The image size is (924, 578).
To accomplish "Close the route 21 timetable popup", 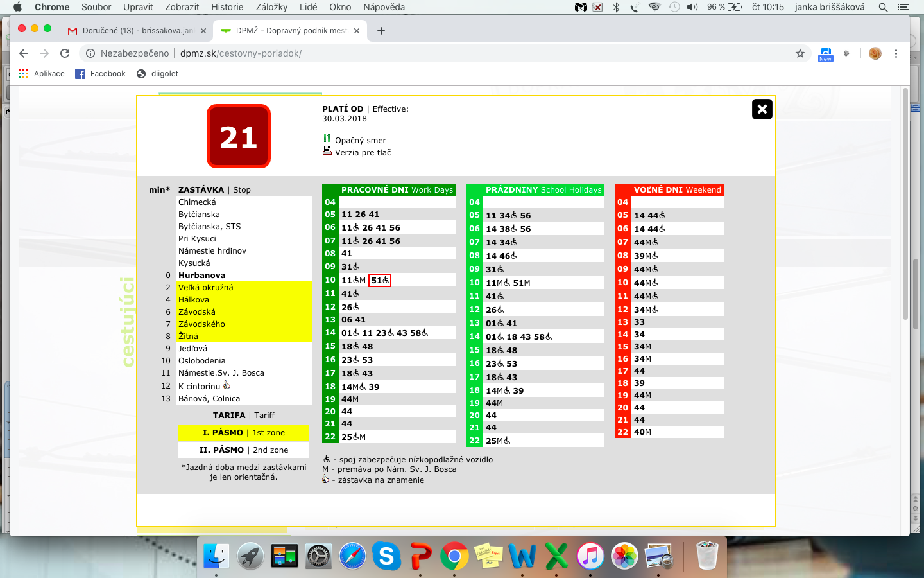I will (762, 109).
